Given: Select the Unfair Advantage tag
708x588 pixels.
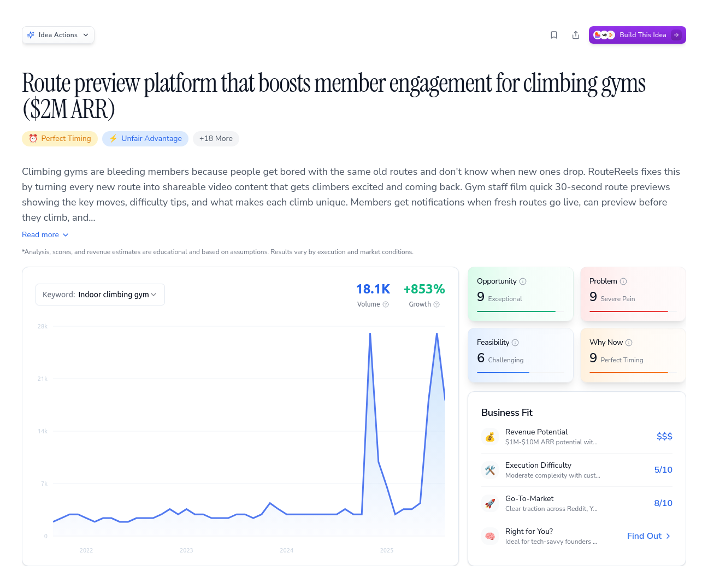Looking at the screenshot, I should click(145, 138).
